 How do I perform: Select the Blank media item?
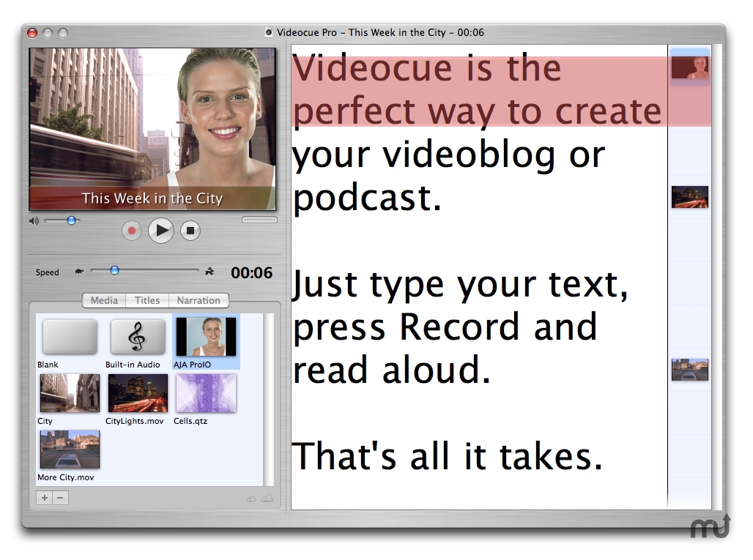point(69,337)
